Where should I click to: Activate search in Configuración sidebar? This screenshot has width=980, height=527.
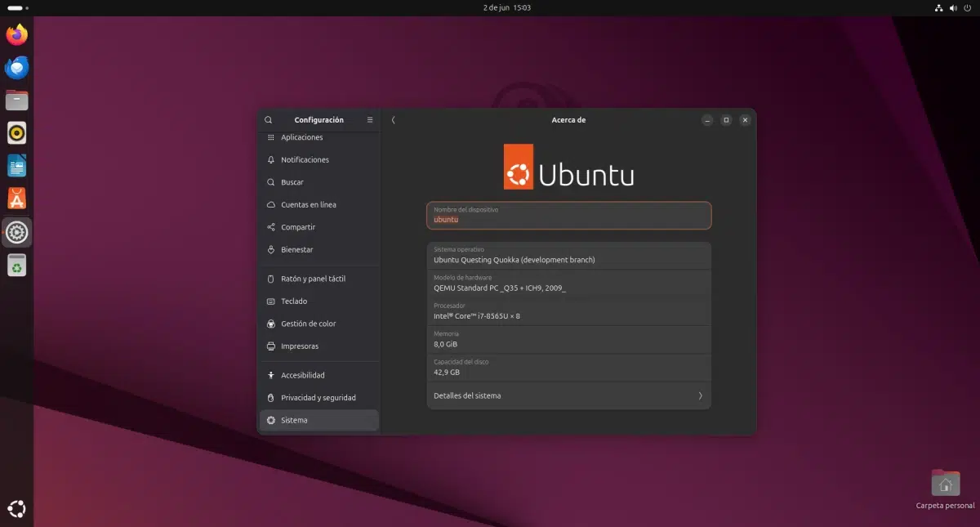tap(268, 119)
